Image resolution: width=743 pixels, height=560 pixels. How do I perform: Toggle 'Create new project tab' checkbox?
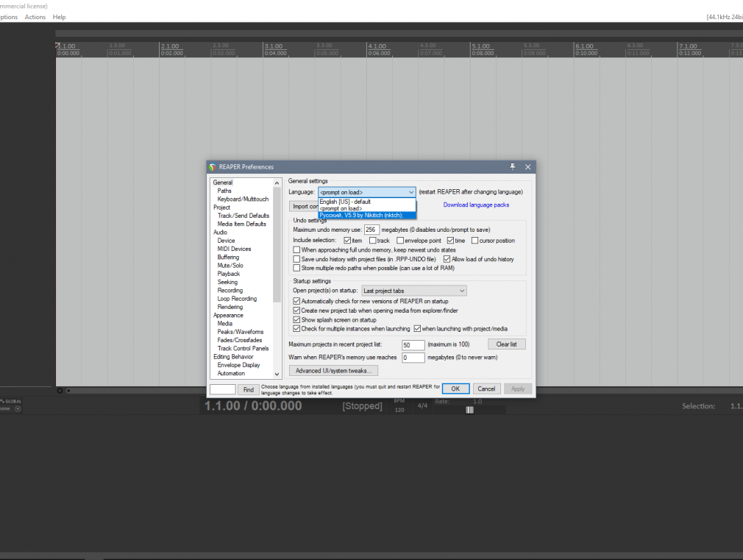click(x=296, y=311)
